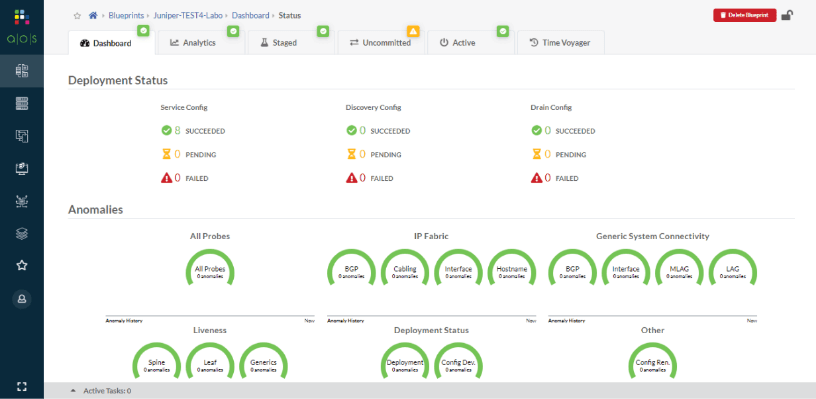Viewport: 816px width, 399px height.
Task: Click the AOS logo
Action: 22,27
